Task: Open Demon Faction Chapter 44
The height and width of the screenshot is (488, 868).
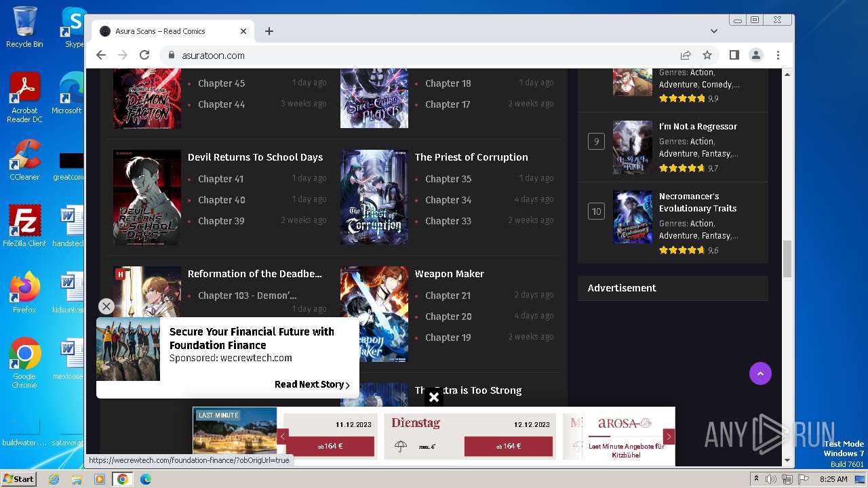Action: click(x=221, y=104)
